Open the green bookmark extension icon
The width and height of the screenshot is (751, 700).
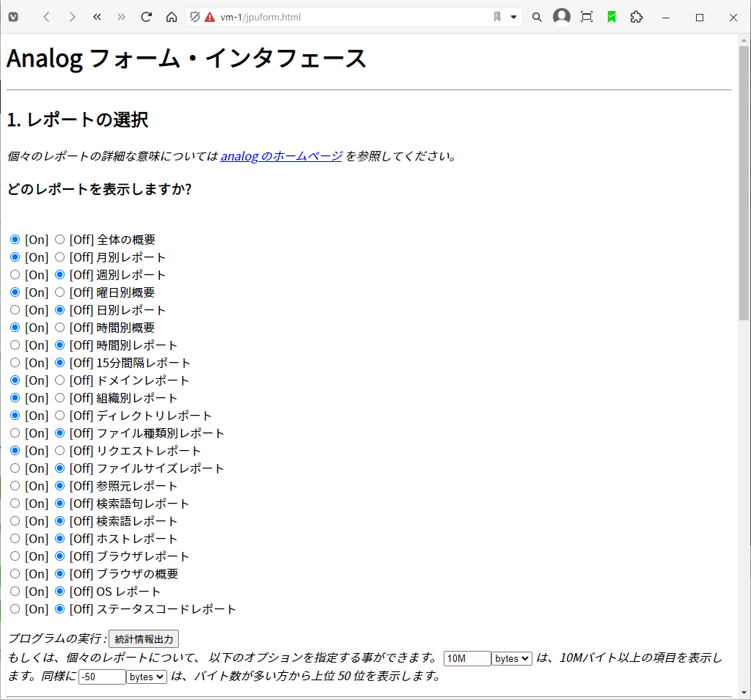tap(612, 18)
